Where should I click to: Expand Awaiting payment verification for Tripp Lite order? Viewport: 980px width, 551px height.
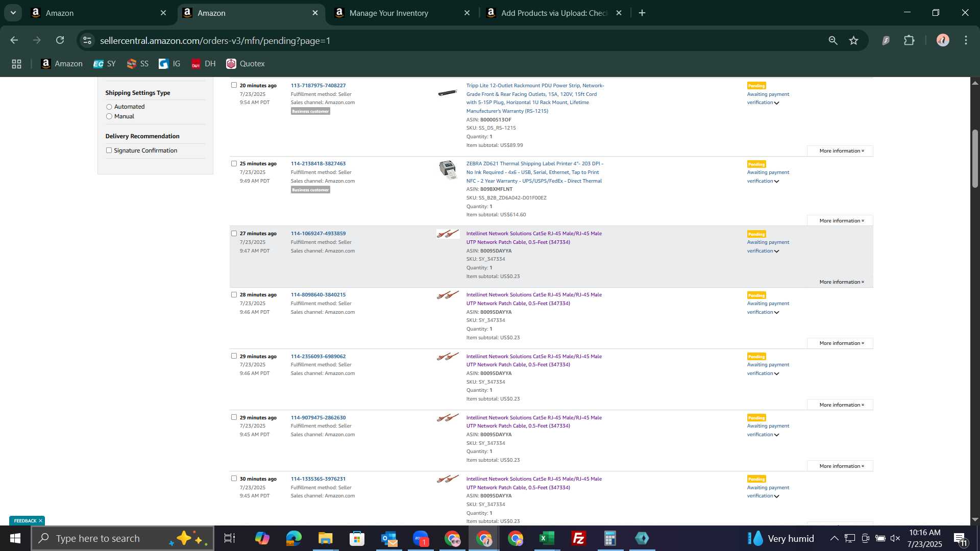tap(768, 98)
